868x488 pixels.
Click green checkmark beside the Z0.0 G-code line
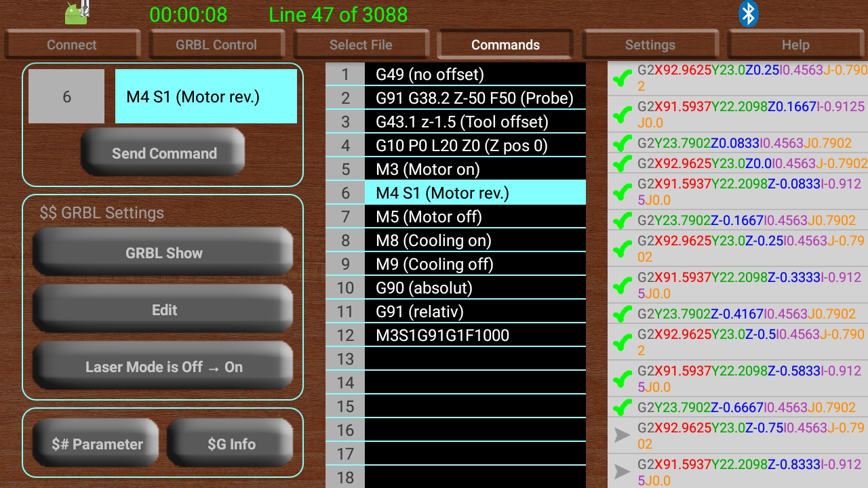(622, 164)
